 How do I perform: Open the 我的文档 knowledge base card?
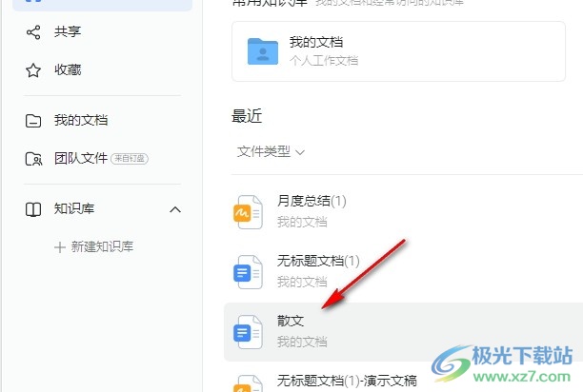click(398, 51)
